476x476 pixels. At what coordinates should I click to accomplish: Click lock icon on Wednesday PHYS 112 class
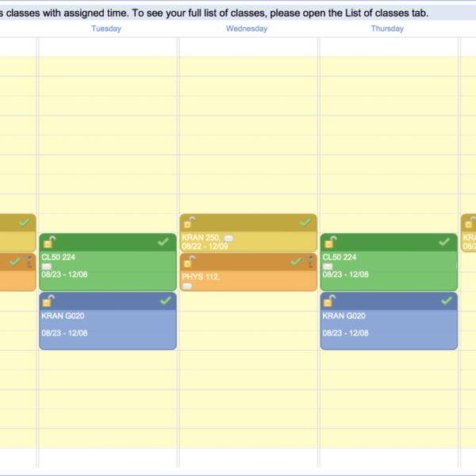click(190, 261)
